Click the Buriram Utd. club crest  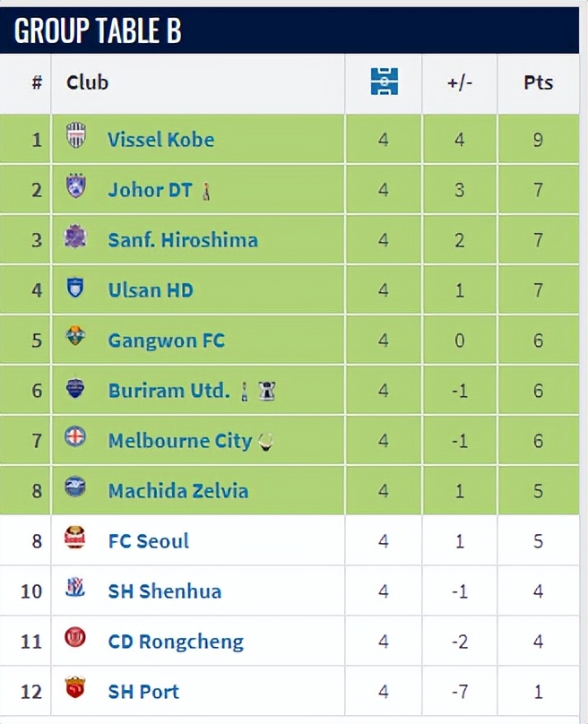pos(76,388)
